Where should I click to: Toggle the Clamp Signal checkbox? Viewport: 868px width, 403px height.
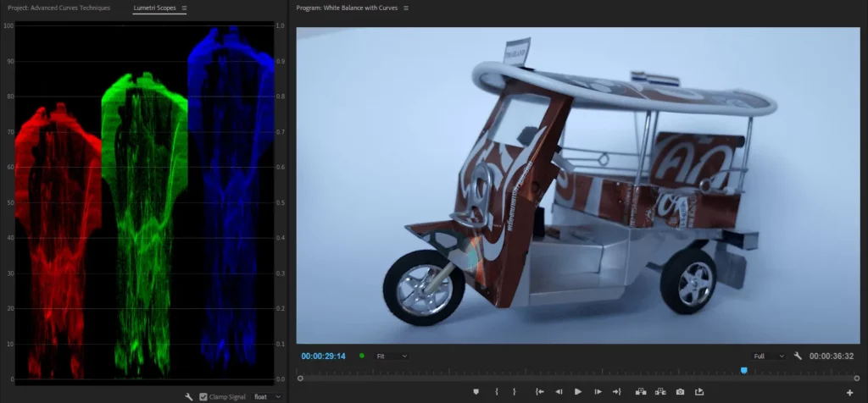coord(203,397)
